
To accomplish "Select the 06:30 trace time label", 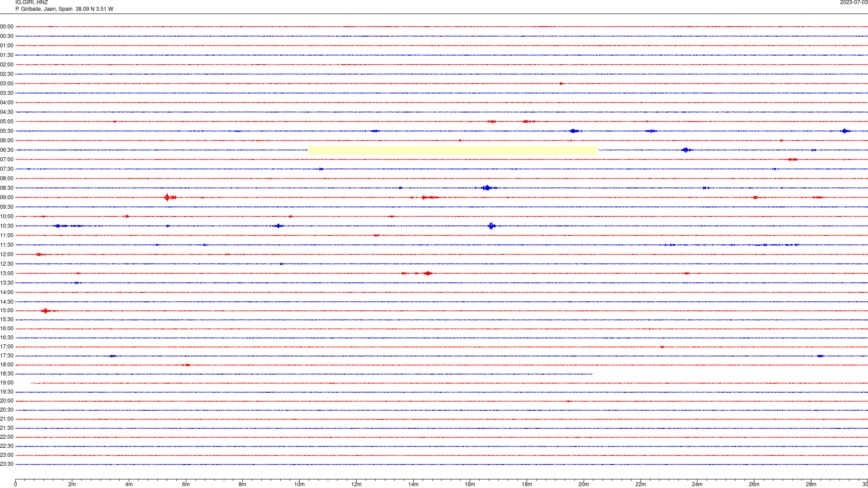I will click(7, 150).
